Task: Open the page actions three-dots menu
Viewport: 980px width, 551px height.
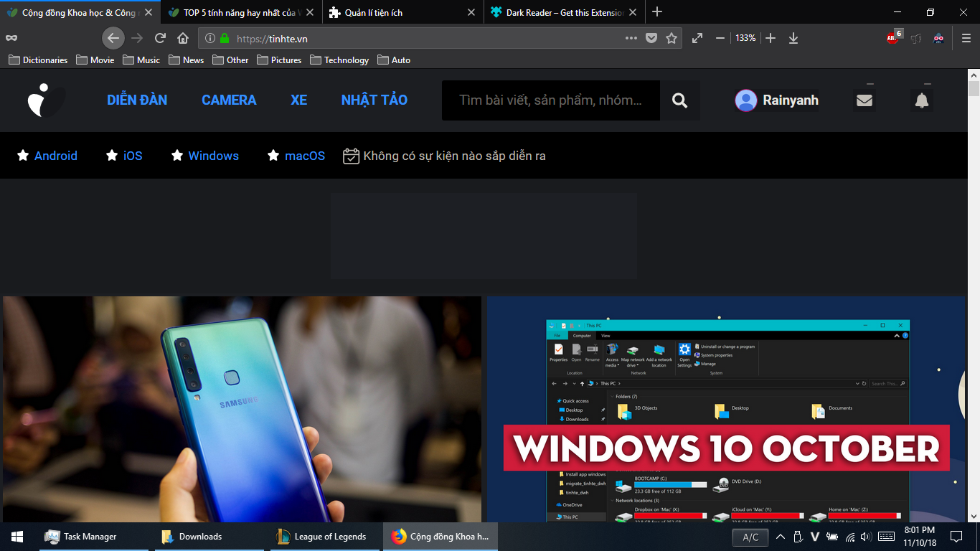Action: [x=631, y=38]
